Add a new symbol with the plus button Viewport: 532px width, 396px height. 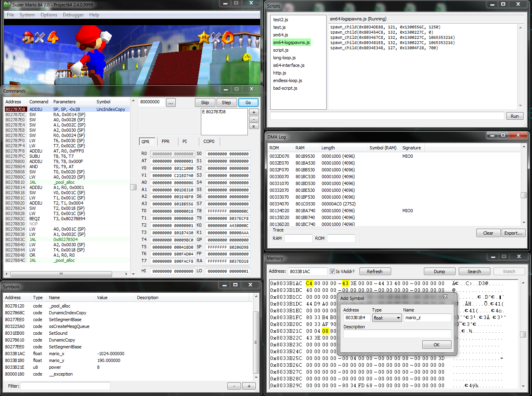coord(249,386)
